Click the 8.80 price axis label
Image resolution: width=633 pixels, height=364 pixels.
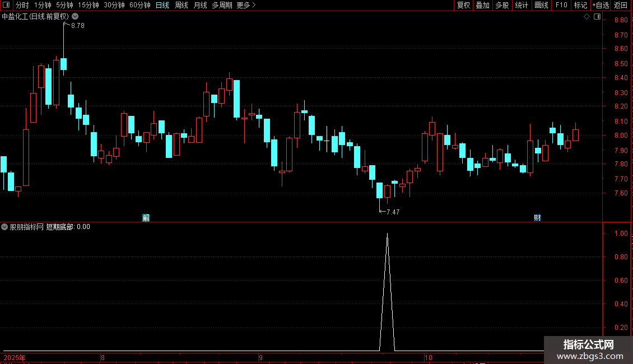click(x=621, y=20)
